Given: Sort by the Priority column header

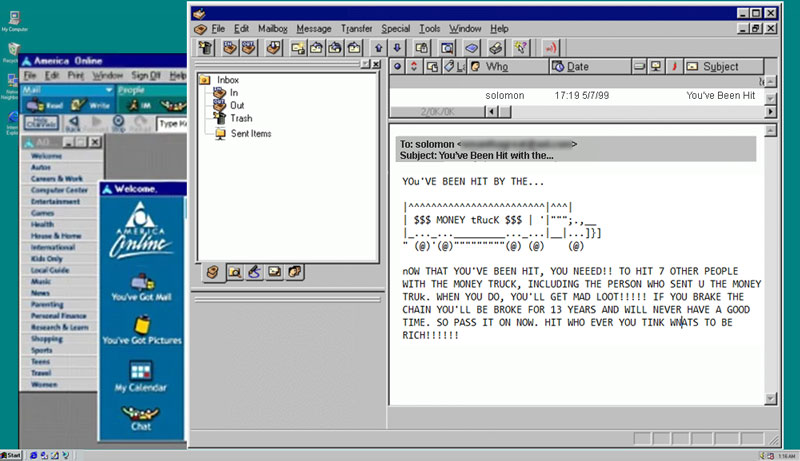Looking at the screenshot, I should coord(414,66).
